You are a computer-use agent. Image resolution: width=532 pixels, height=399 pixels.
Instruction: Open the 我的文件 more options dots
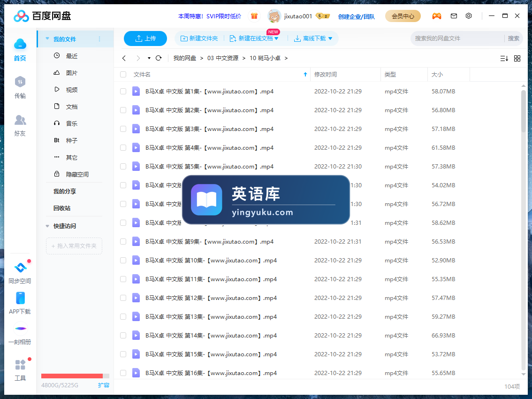[99, 39]
